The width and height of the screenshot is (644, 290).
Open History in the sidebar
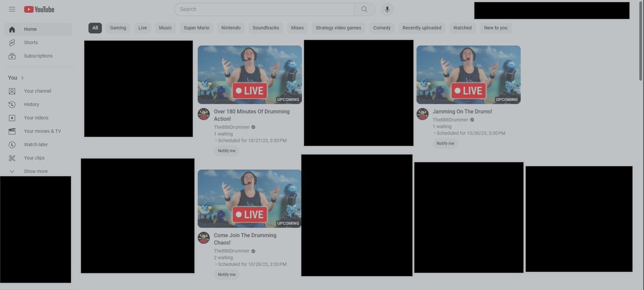38,105
